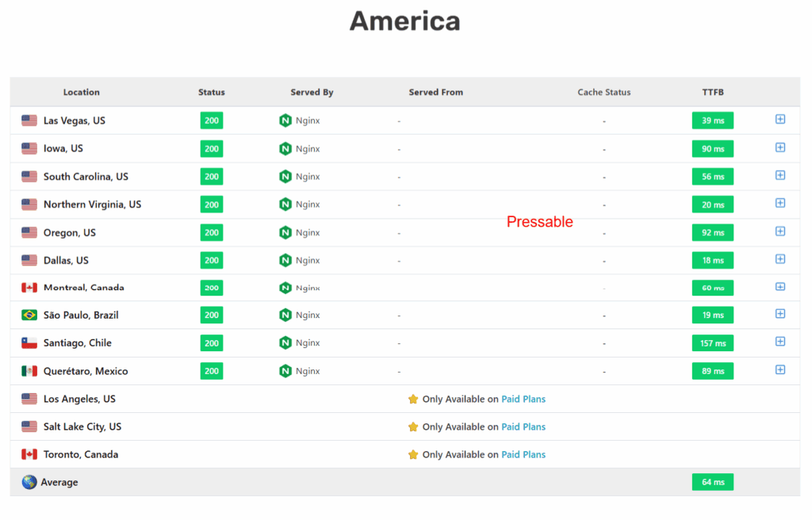Click the red Pressable label
This screenshot has width=812, height=520.
[540, 222]
